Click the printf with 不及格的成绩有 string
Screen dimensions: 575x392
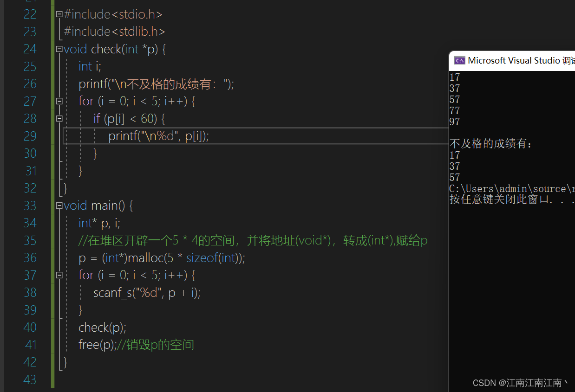157,84
